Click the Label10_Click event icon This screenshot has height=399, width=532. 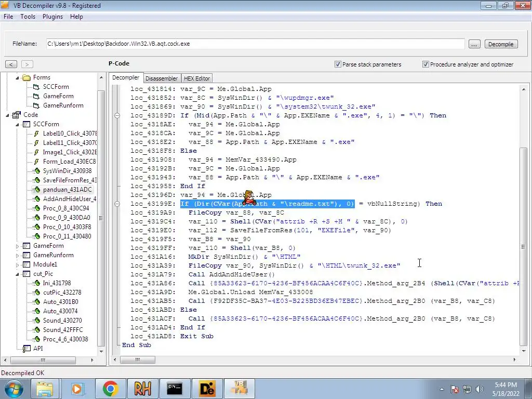pos(36,134)
